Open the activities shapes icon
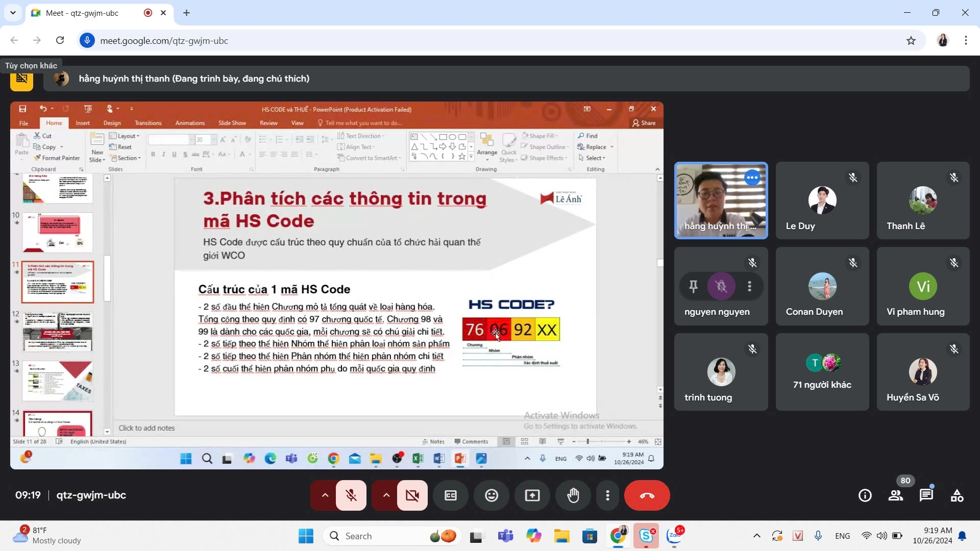 957,495
